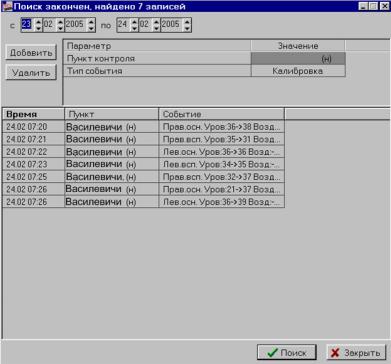Decrease the start month with the down arrow
391x364 pixels.
coord(60,28)
